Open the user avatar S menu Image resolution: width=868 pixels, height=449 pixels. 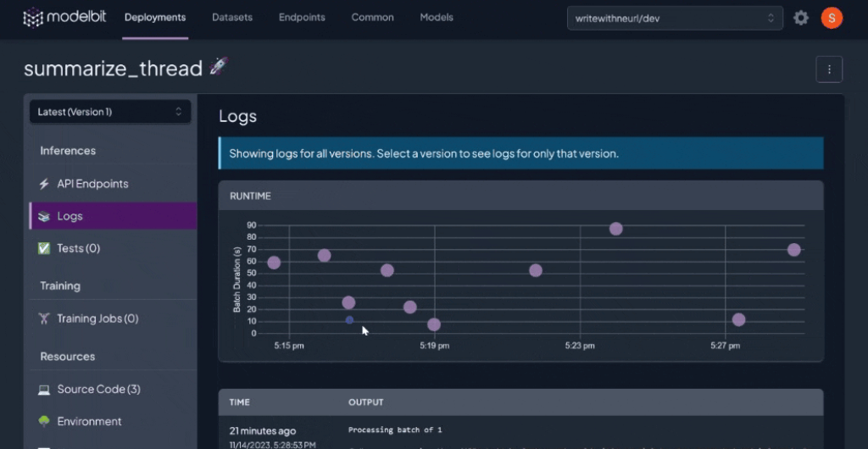832,18
